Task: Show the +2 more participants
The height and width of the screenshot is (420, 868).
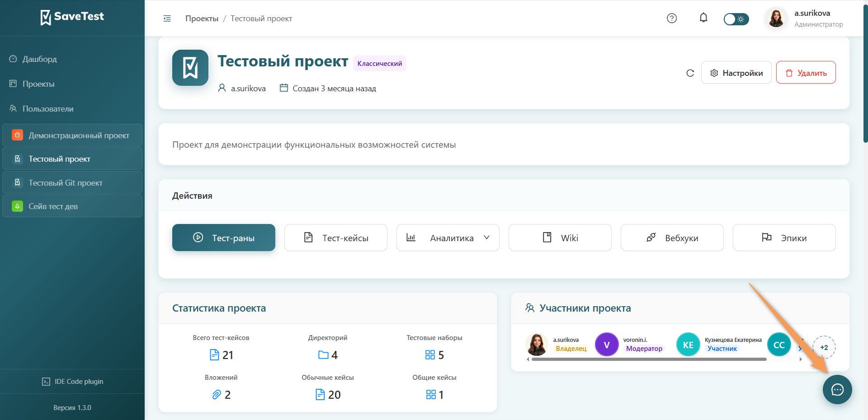Action: [x=824, y=347]
